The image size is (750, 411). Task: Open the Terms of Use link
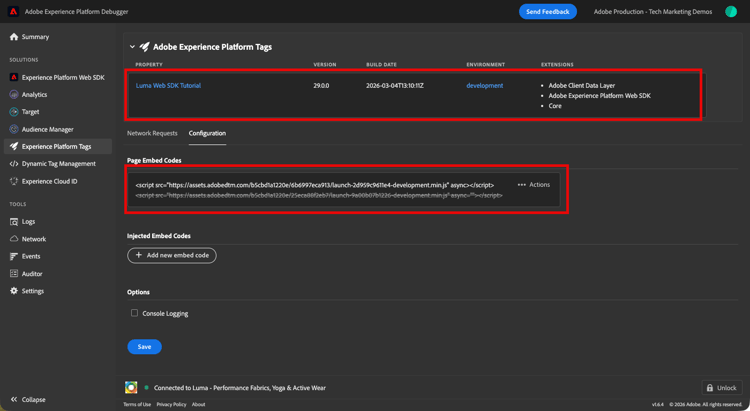pos(137,404)
